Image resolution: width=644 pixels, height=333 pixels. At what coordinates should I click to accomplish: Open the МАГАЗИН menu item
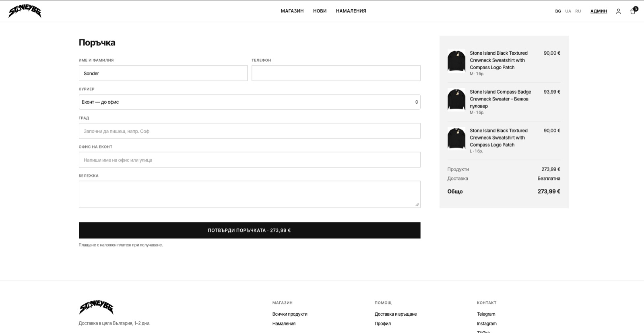point(292,11)
